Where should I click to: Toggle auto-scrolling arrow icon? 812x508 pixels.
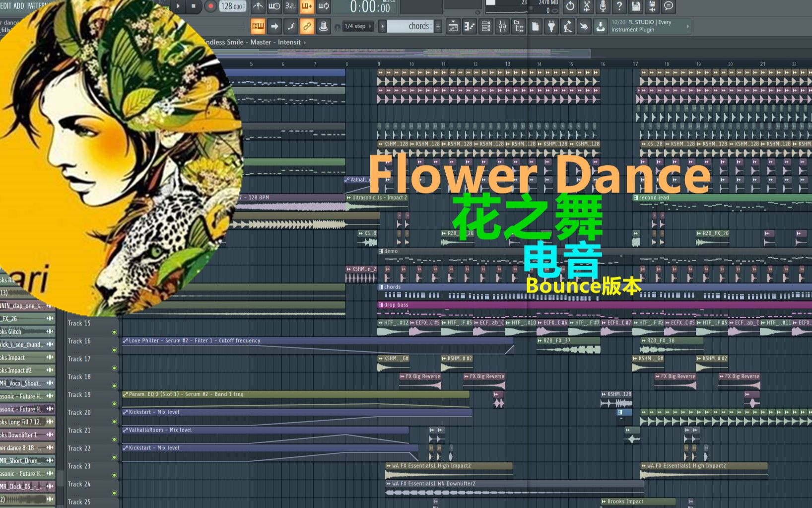274,26
